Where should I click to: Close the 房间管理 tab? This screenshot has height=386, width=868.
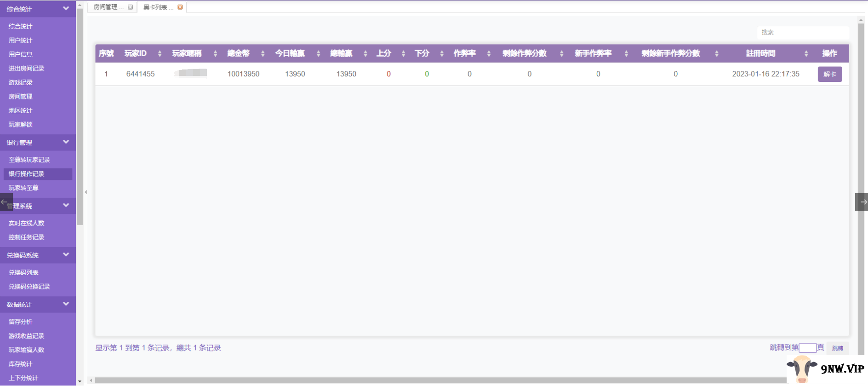131,7
